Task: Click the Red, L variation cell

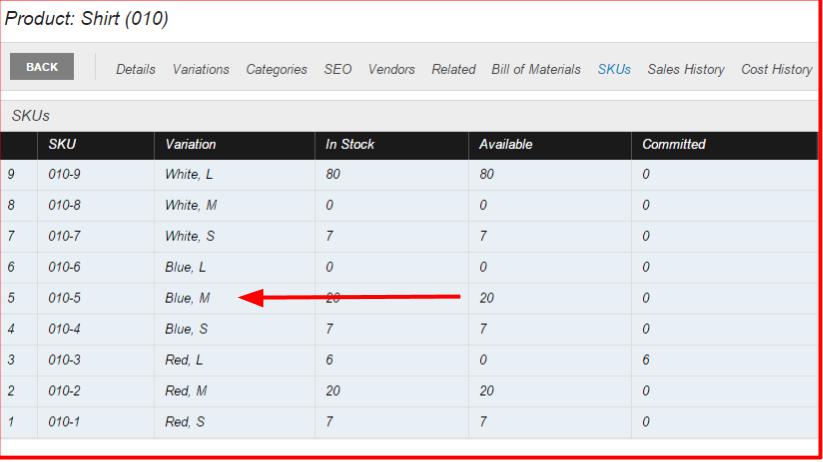Action: pyautogui.click(x=234, y=360)
